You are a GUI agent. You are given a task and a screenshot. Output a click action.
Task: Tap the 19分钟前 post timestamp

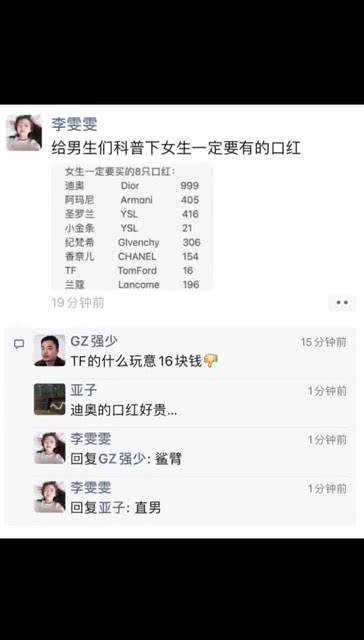pyautogui.click(x=78, y=302)
